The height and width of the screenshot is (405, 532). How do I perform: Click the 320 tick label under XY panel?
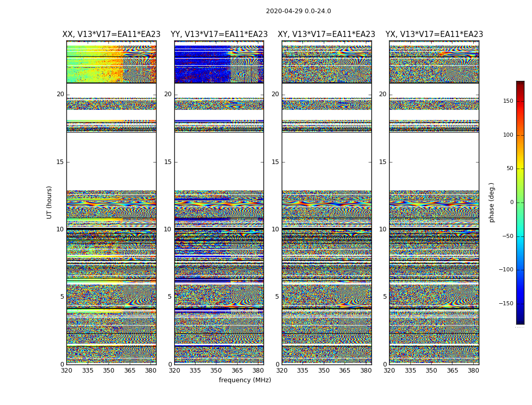(x=282, y=371)
